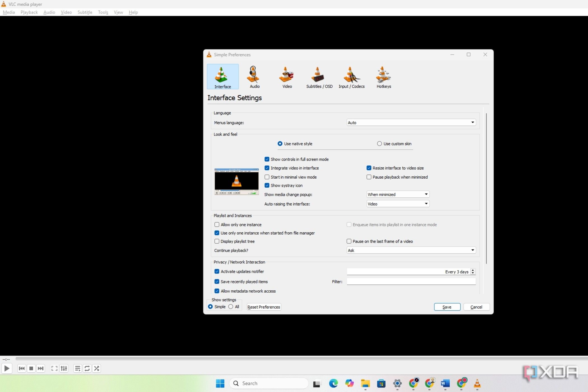Click the Save button
Viewport: 588px width, 392px height.
click(x=447, y=307)
